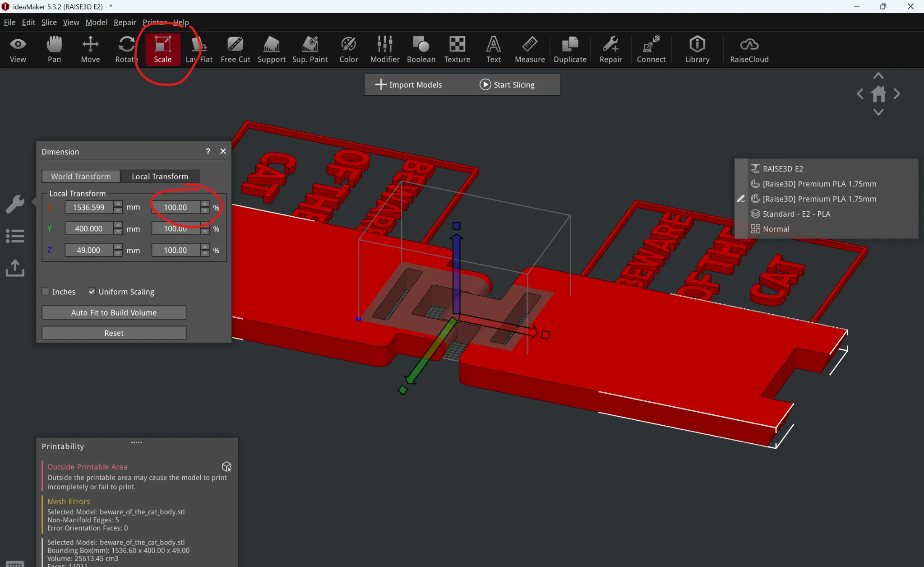The image size is (924, 567).
Task: Click the Duplicate tool
Action: (x=570, y=50)
